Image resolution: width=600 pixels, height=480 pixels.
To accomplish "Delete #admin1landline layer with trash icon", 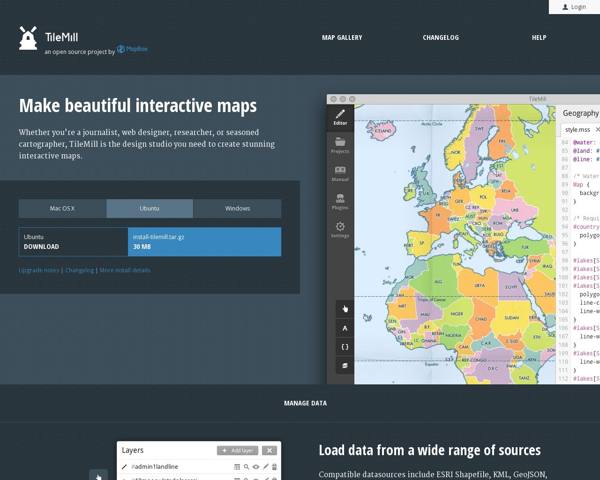I will [274, 467].
